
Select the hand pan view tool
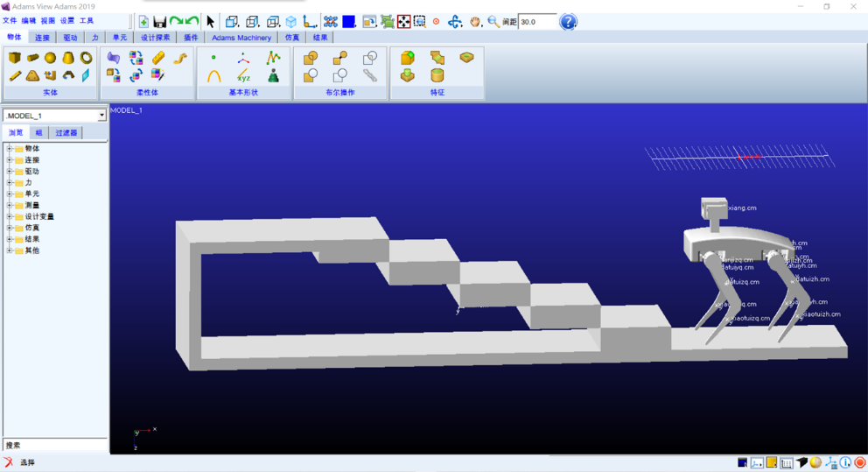click(474, 22)
